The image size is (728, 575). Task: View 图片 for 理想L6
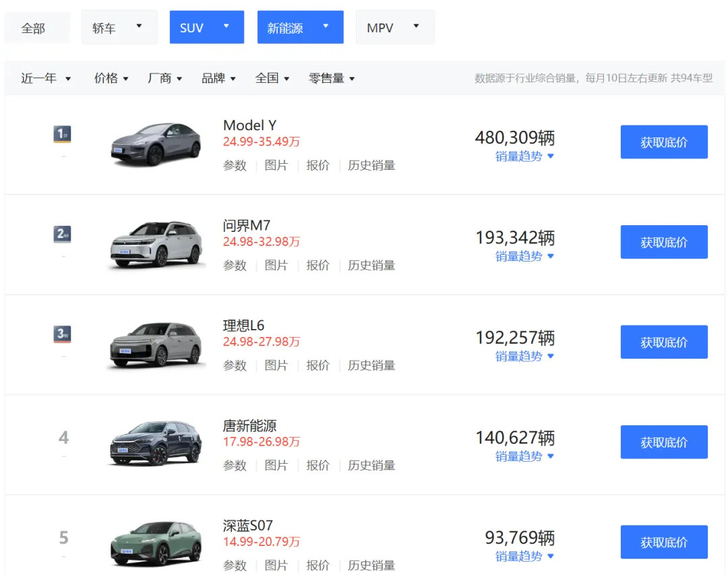276,365
